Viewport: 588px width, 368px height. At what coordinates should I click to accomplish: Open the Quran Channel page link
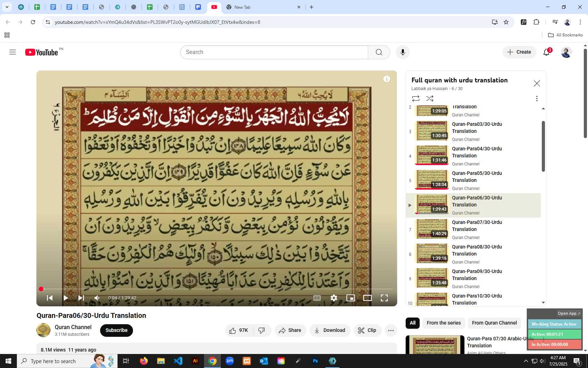pos(73,327)
